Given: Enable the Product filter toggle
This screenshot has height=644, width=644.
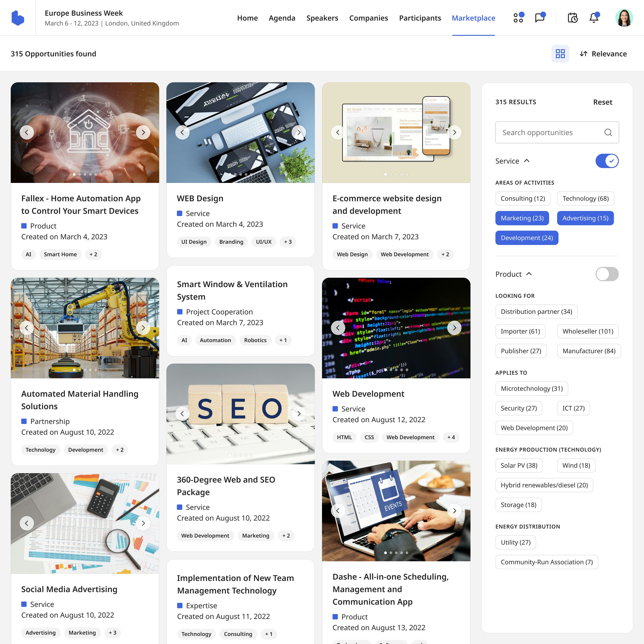Looking at the screenshot, I should [x=607, y=274].
